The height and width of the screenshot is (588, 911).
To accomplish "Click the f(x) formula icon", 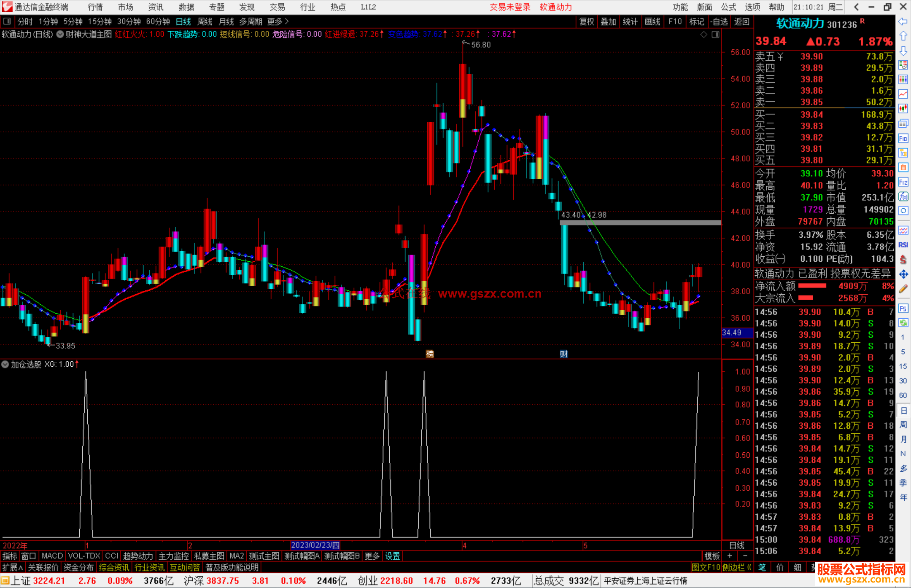I will [x=903, y=196].
